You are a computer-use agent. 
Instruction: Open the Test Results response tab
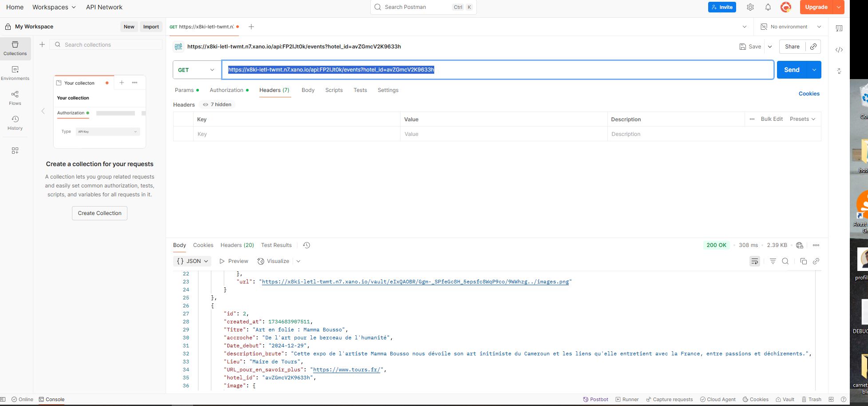[x=276, y=245]
